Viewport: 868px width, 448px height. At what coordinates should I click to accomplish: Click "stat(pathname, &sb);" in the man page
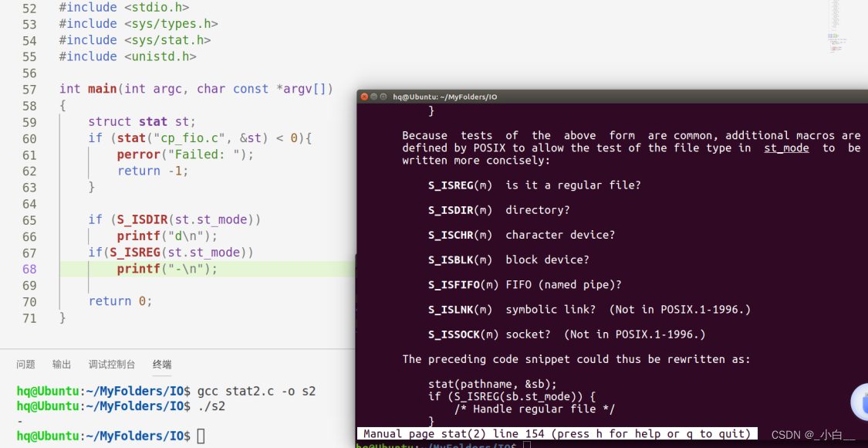(493, 384)
